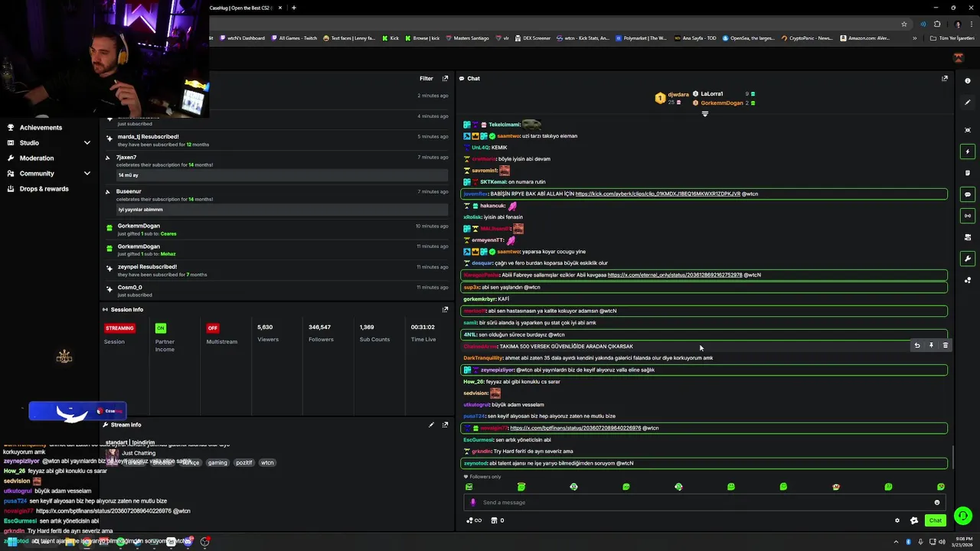
Task: Open the kick.com clip link in chat
Action: point(658,194)
